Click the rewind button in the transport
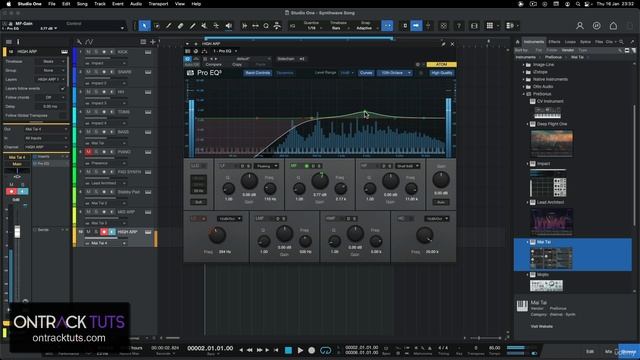 click(250, 350)
